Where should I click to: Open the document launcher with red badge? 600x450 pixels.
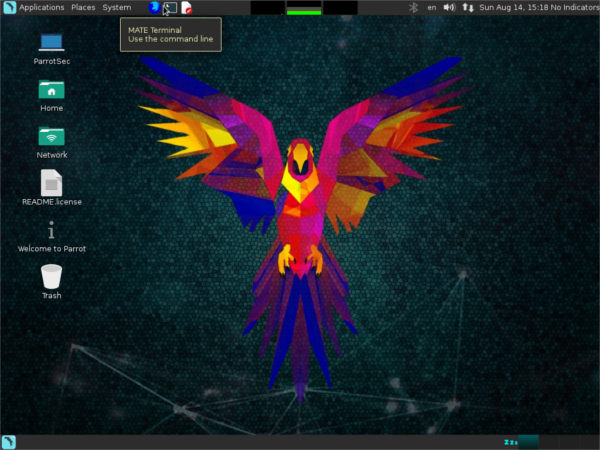coord(186,7)
